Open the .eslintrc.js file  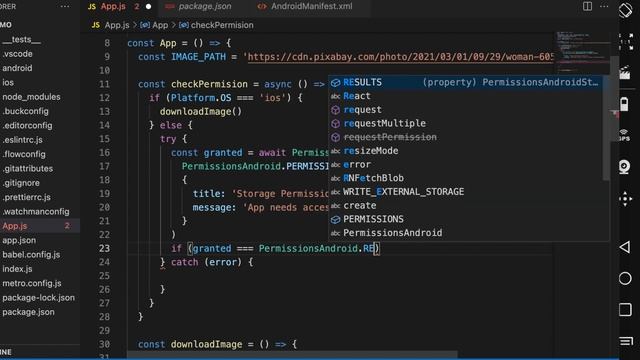pos(22,140)
